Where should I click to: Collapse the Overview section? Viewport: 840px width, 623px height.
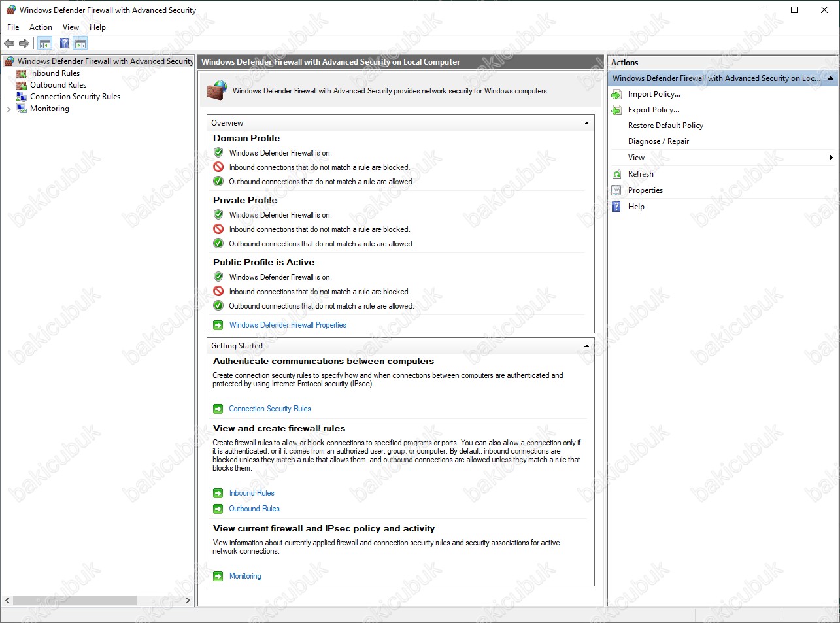tap(586, 123)
